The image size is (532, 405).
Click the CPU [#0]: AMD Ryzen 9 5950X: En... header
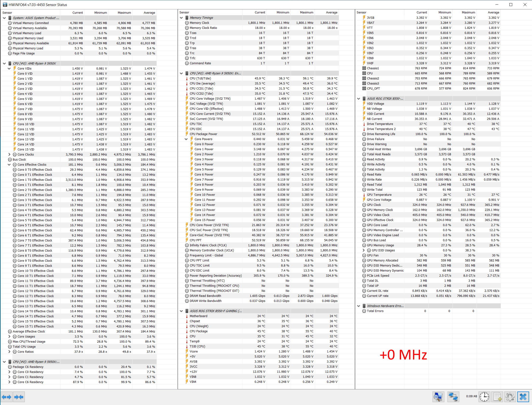(215, 73)
